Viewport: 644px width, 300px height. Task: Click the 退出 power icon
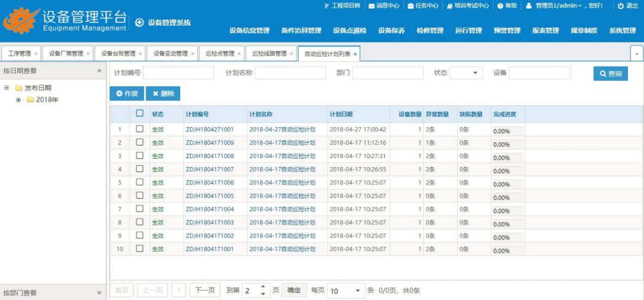pos(621,6)
